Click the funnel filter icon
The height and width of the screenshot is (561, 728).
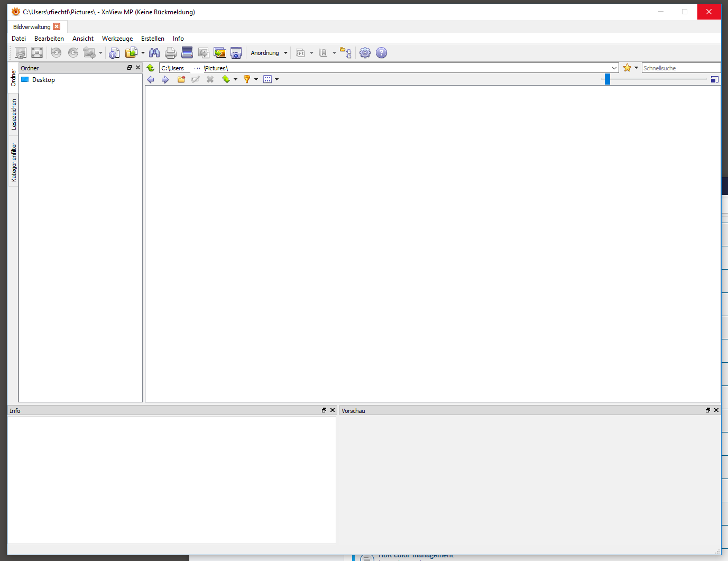(x=247, y=79)
